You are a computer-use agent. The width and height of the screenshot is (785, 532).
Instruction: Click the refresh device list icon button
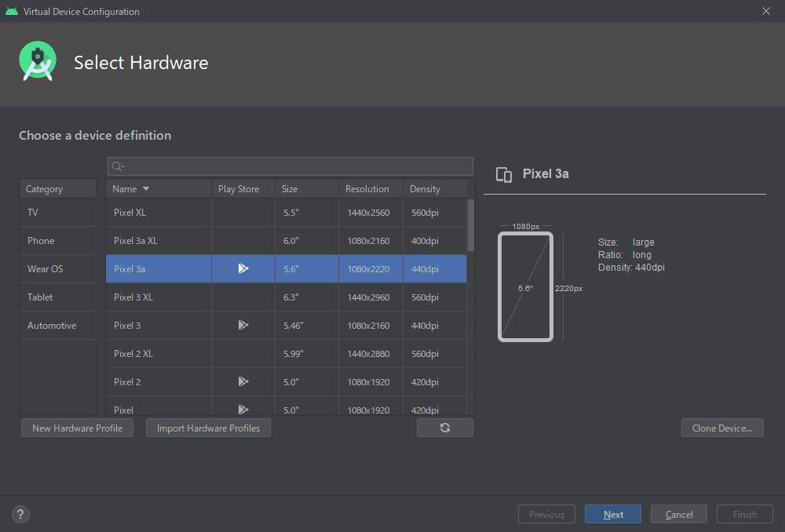click(x=444, y=428)
